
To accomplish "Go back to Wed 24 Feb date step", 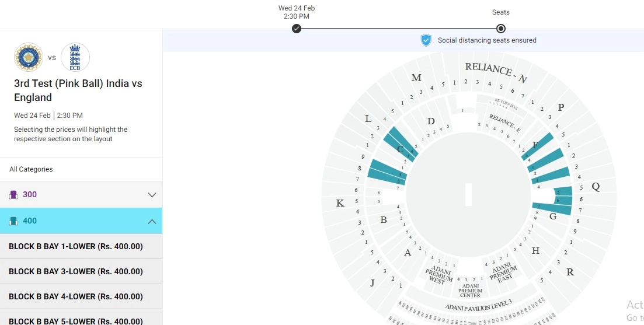I will (x=297, y=12).
